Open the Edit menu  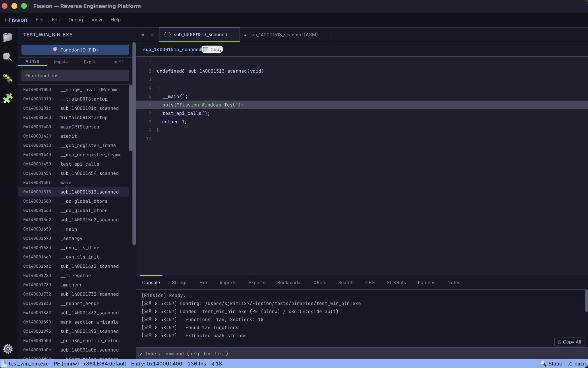point(56,20)
